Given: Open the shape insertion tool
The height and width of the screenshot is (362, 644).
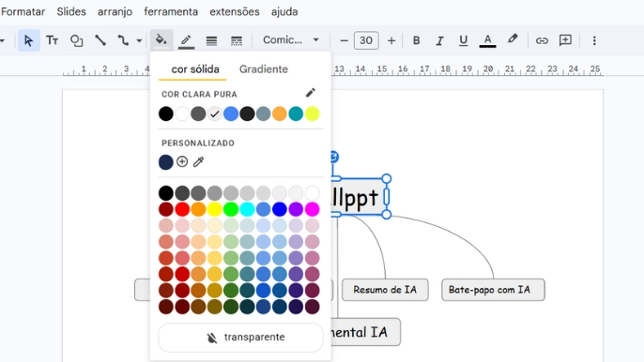Looking at the screenshot, I should click(x=76, y=40).
